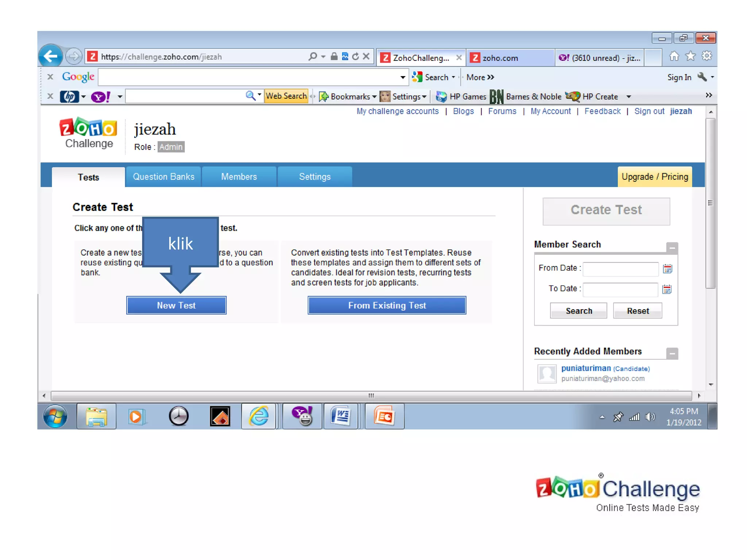Click the horizontal scrollbar at page bottom
This screenshot has width=747, height=560.
point(371,396)
